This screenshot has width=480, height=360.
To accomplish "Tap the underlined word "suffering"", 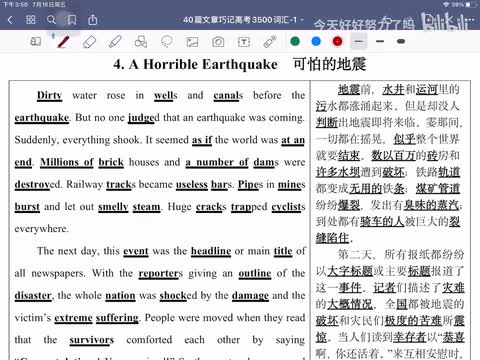I will coord(117,318).
